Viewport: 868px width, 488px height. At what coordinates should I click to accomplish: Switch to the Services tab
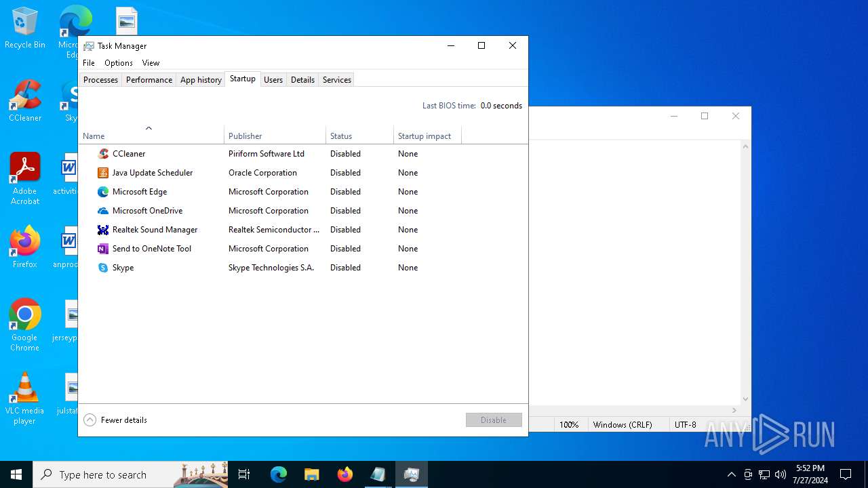point(337,80)
